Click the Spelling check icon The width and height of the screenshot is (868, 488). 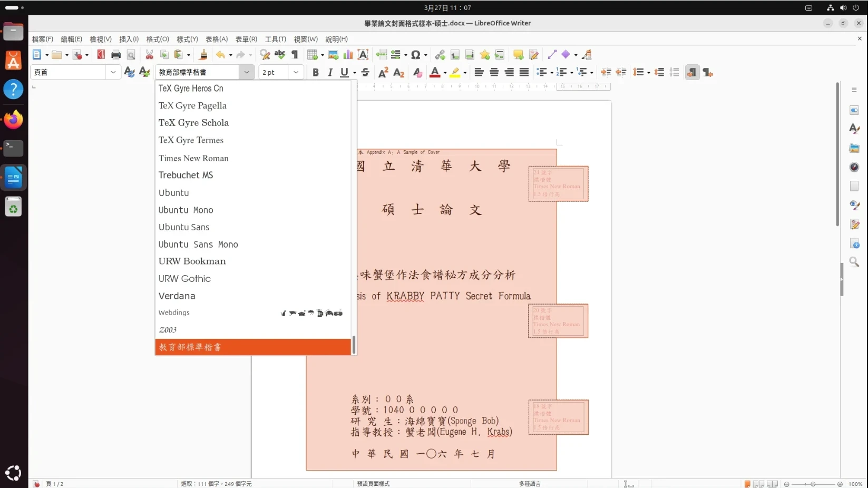click(x=280, y=55)
